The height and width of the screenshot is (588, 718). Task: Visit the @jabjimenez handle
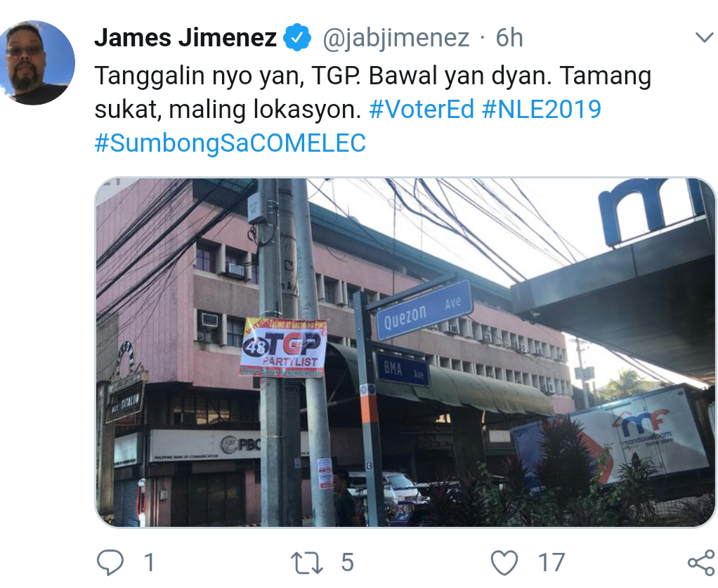396,38
